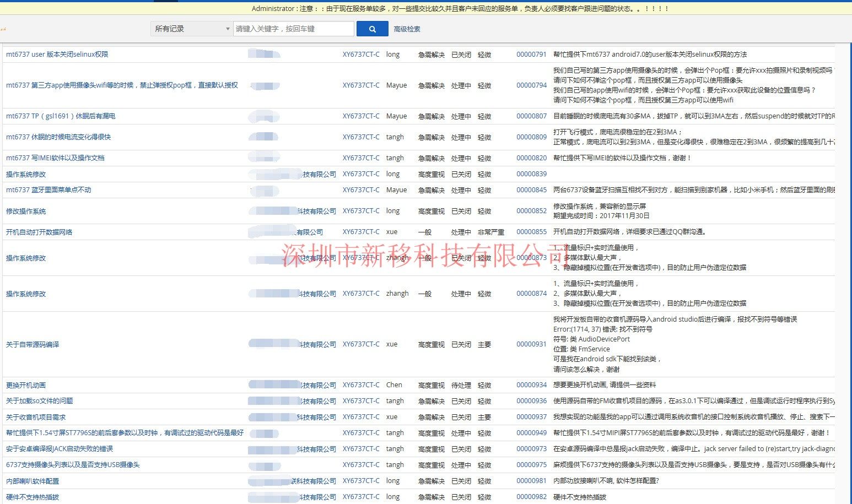Screen dimensions: 852x504
Task: Open the 所有记录 filter dropdown
Action: coord(191,29)
